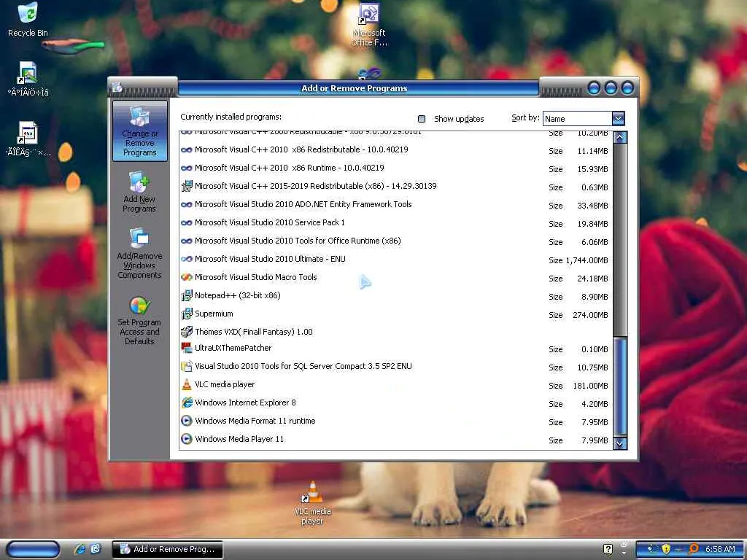Click the program list scrollbar thumb

[620, 386]
